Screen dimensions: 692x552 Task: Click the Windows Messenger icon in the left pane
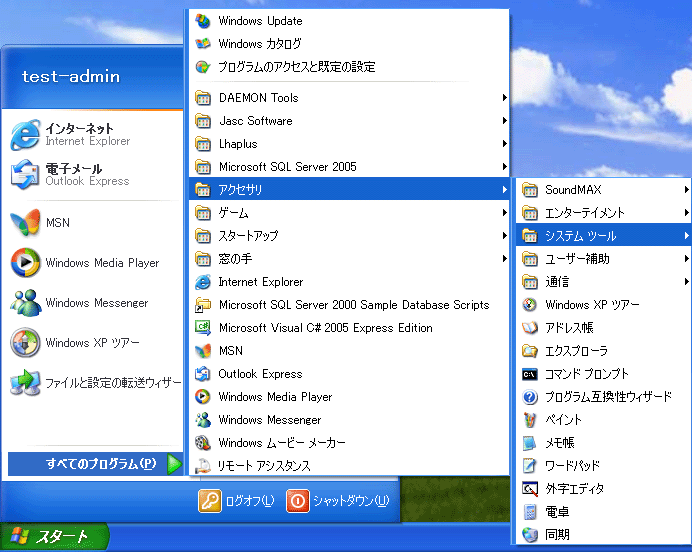click(x=25, y=303)
